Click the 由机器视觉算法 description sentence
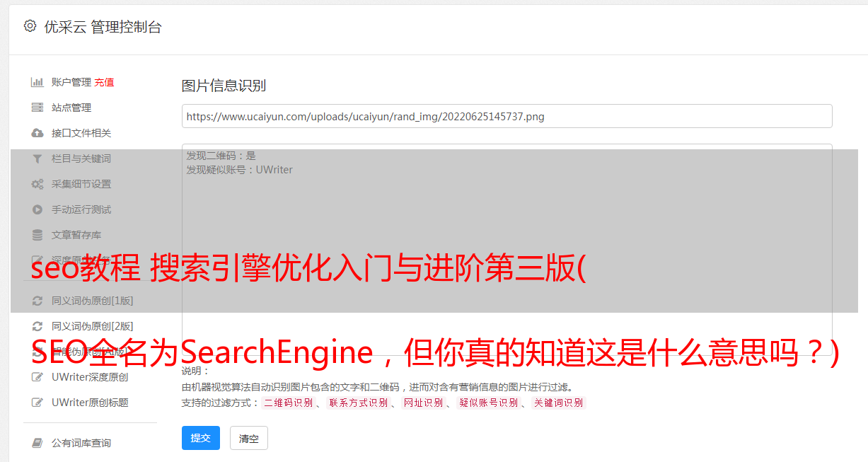 tap(377, 387)
